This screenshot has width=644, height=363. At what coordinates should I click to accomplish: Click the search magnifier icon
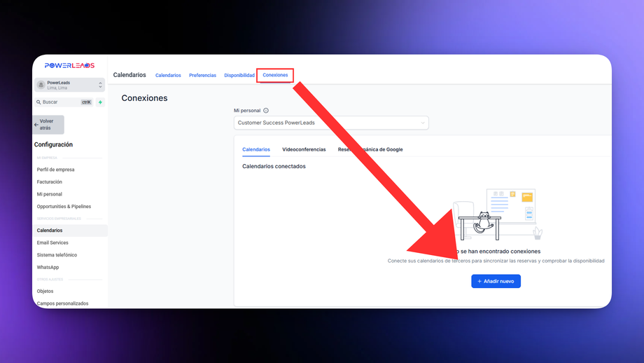(38, 102)
